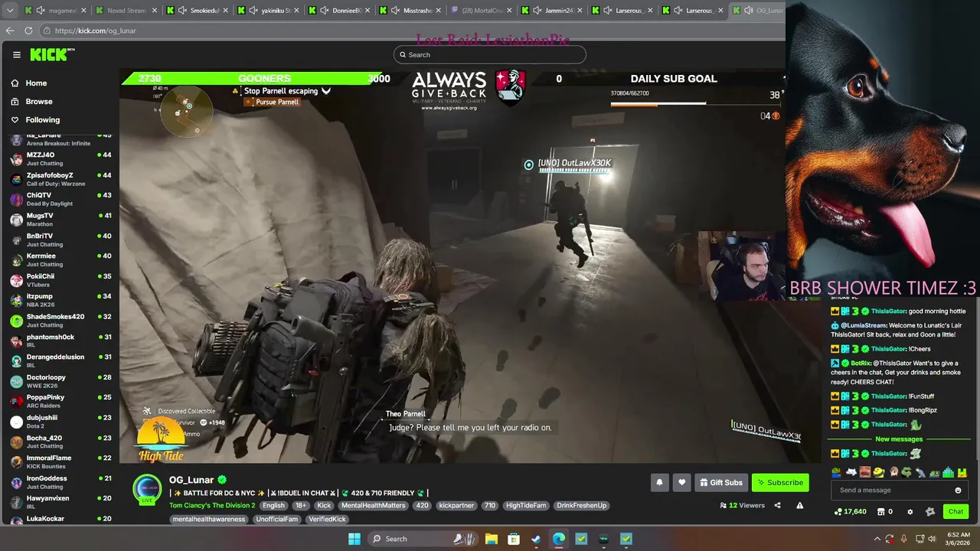Click the green Chat send button
This screenshot has width=980, height=551.
[955, 511]
